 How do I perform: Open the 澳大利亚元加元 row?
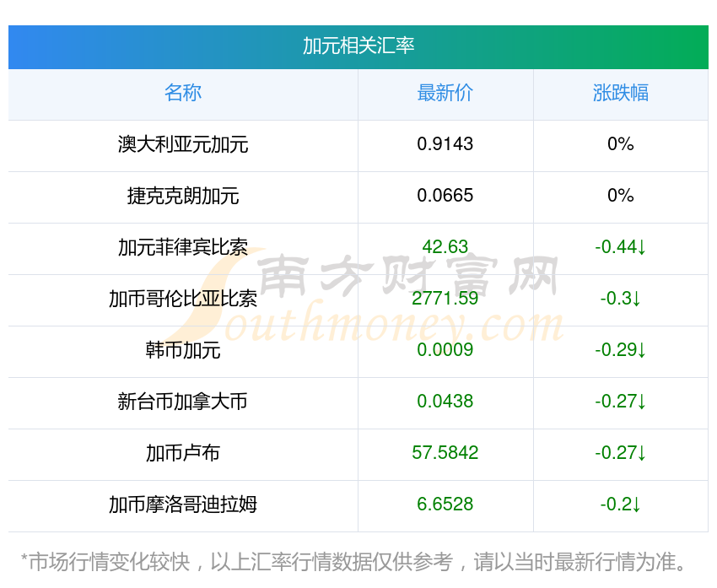pyautogui.click(x=183, y=144)
